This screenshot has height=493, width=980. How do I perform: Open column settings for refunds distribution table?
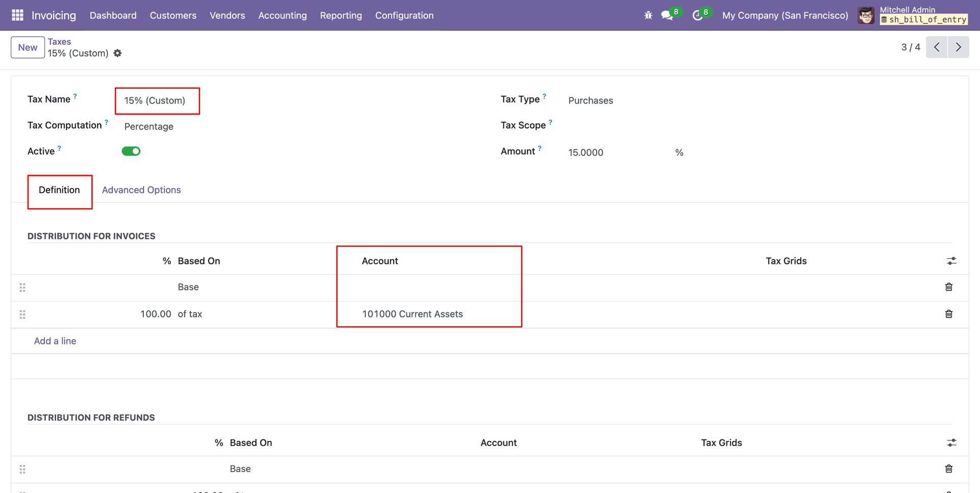point(951,442)
